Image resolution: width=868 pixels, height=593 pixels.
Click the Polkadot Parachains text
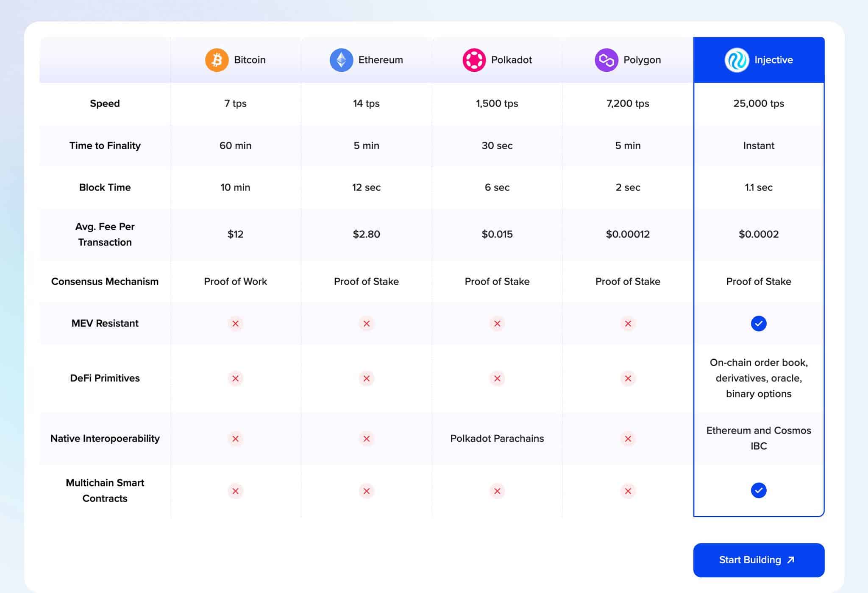pos(497,439)
